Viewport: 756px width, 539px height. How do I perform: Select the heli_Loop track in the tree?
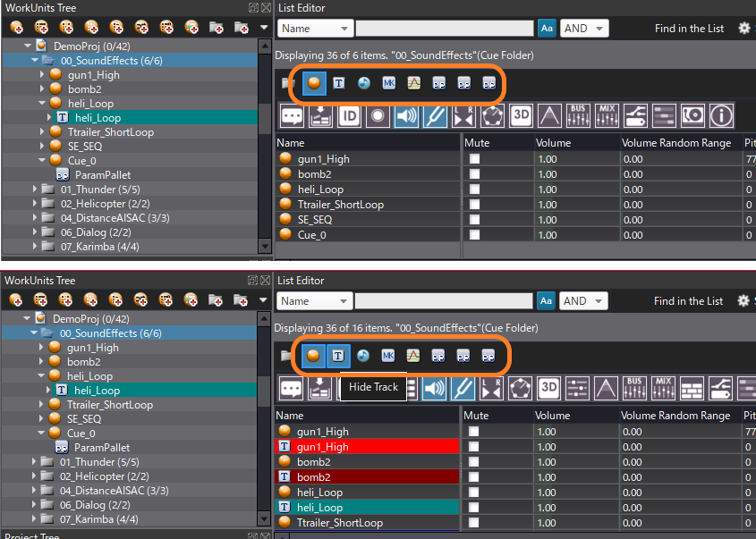tap(98, 117)
